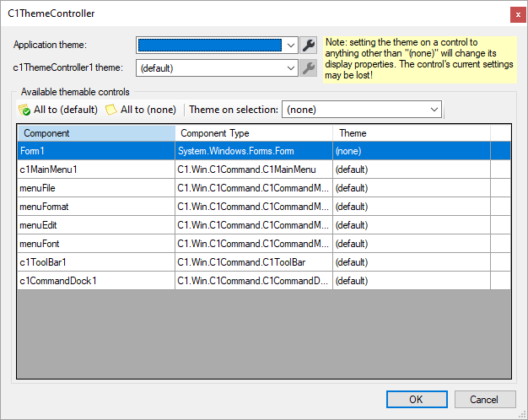528x420 pixels.
Task: Click wrench icon beside c1ThemeController1 theme
Action: (310, 68)
